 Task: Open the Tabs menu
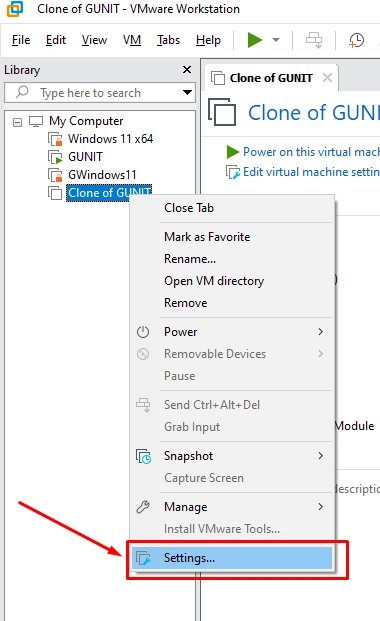168,40
